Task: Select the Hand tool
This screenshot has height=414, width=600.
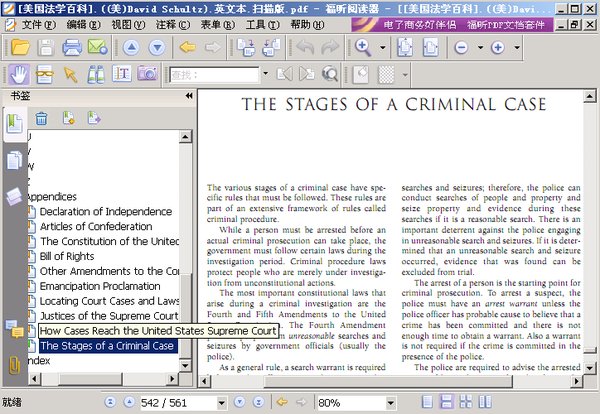Action: (x=19, y=74)
